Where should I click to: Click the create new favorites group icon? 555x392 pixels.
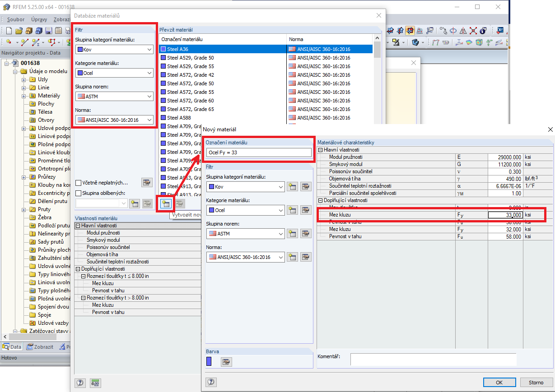[x=135, y=203]
